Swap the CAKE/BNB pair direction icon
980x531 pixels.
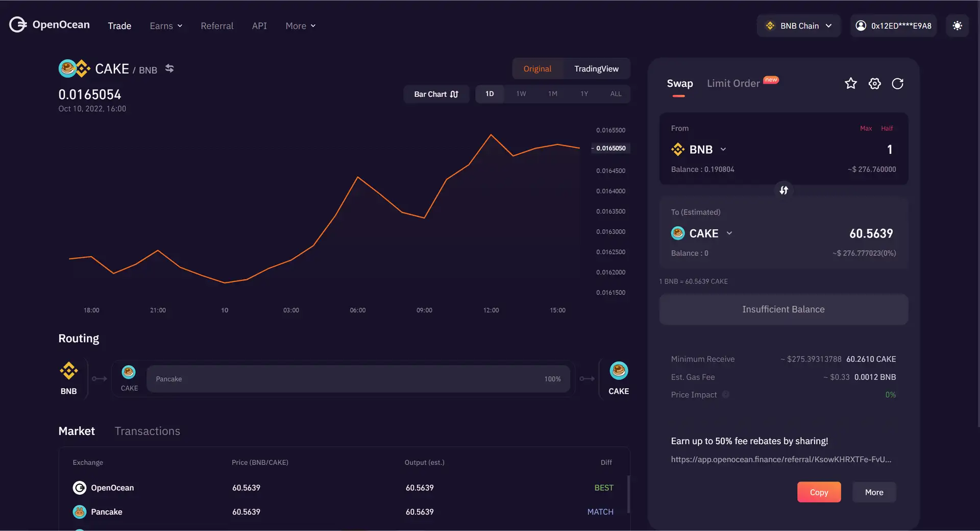tap(169, 68)
